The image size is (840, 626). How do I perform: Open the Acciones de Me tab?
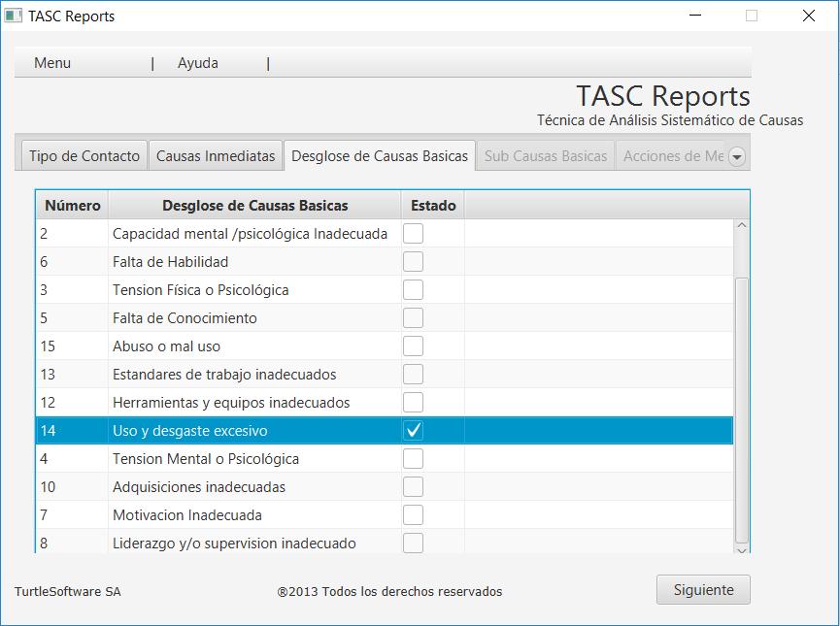[673, 156]
